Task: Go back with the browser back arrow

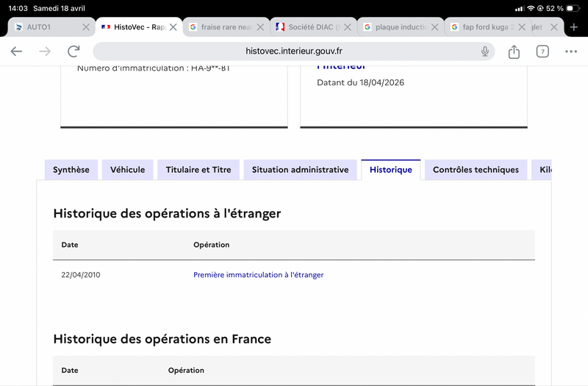Action: [x=16, y=51]
